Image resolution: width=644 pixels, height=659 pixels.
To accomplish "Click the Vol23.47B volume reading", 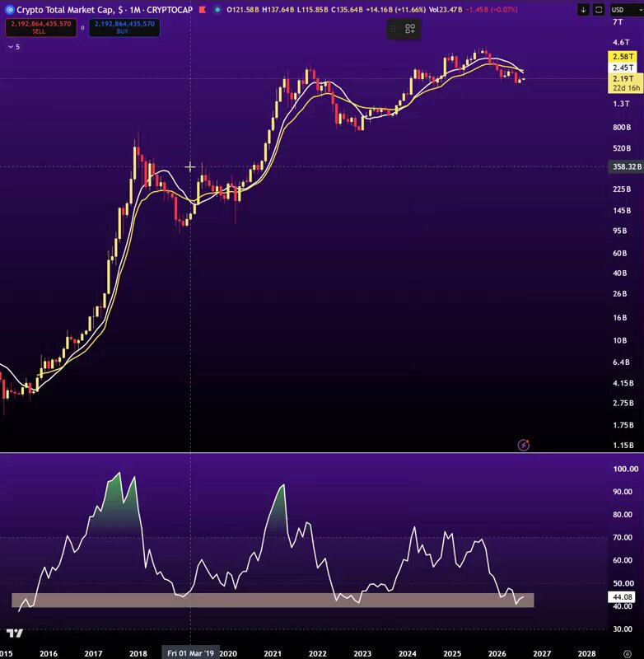I will [x=446, y=10].
